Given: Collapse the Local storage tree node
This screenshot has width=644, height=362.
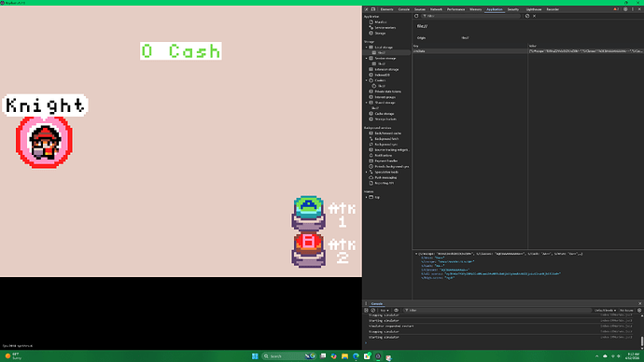Looking at the screenshot, I should pos(367,48).
